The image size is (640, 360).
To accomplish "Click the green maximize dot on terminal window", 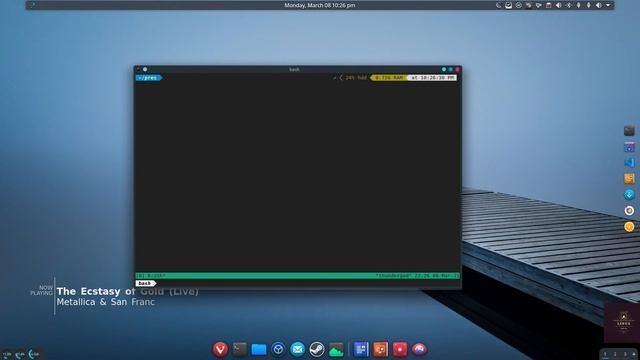I will 444,69.
